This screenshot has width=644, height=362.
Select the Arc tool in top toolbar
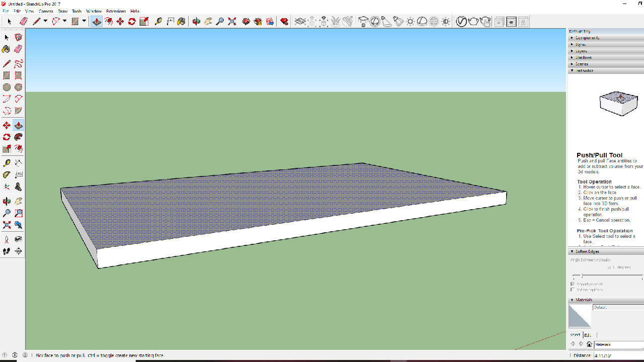(56, 22)
